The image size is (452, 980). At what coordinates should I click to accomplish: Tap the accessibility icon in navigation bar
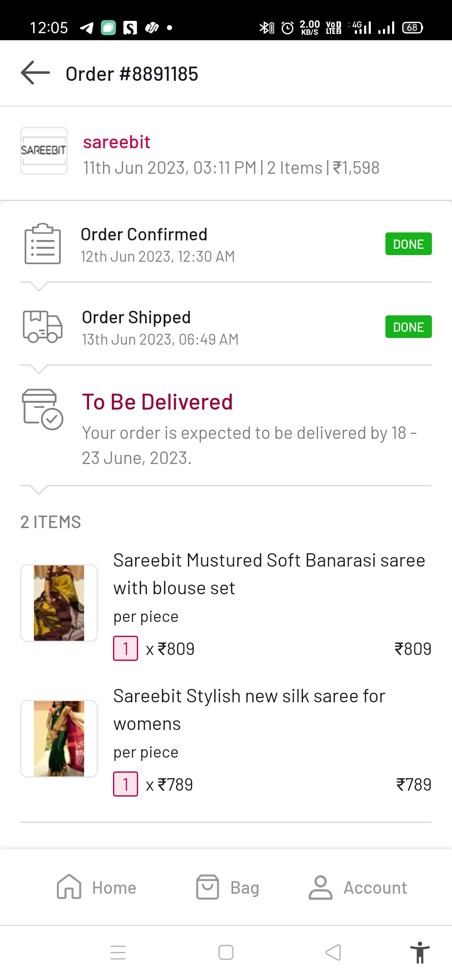click(x=420, y=952)
